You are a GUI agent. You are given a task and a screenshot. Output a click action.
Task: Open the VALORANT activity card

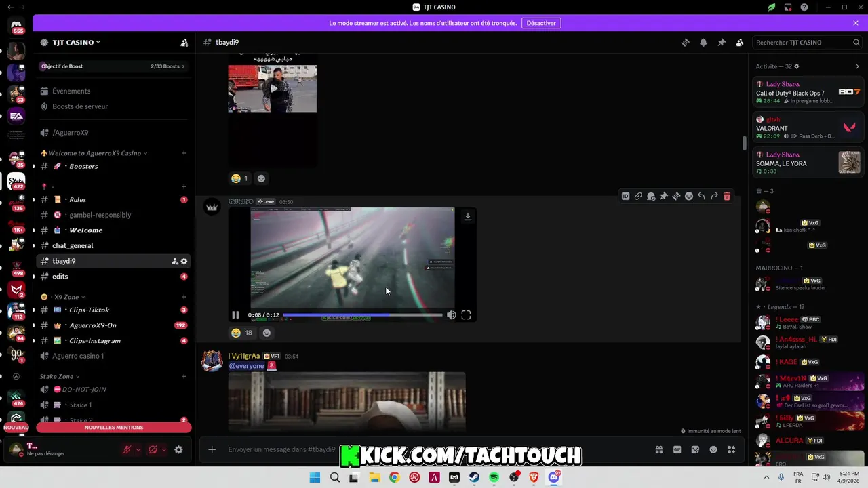[808, 127]
